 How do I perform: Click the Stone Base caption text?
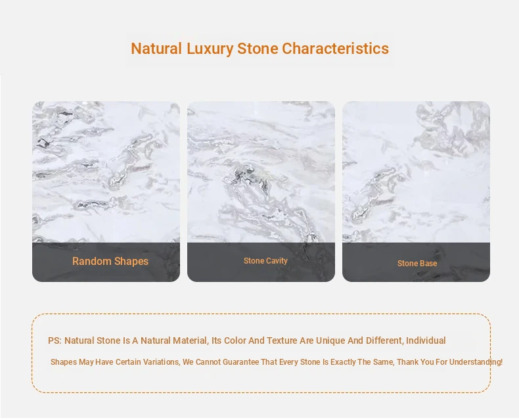[x=417, y=264]
